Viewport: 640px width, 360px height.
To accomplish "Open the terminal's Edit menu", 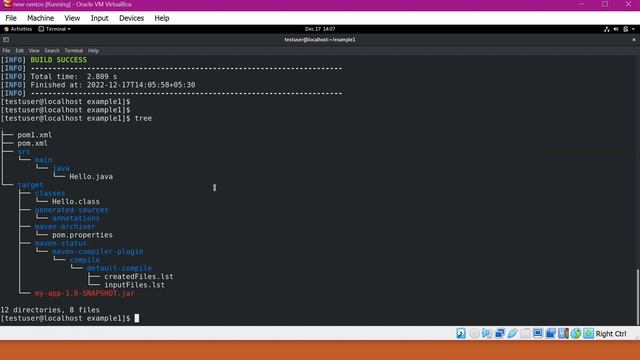I will [20, 51].
